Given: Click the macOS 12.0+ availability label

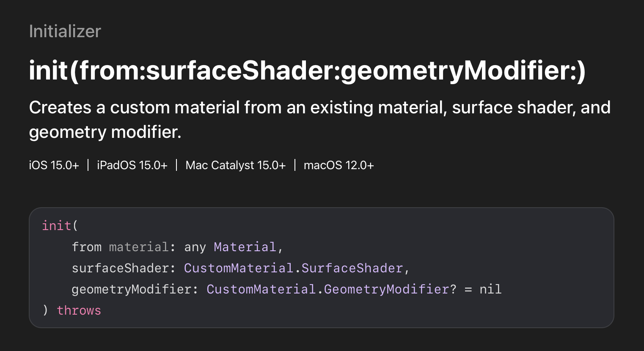Looking at the screenshot, I should point(339,165).
